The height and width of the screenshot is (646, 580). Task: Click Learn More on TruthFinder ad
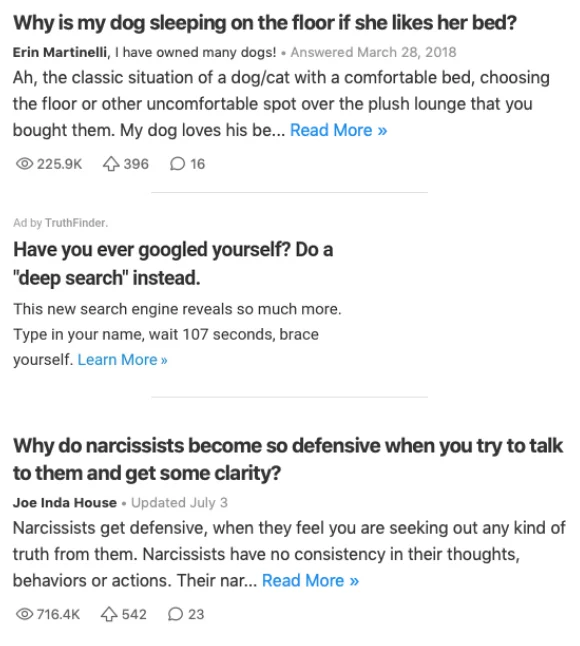(x=122, y=360)
